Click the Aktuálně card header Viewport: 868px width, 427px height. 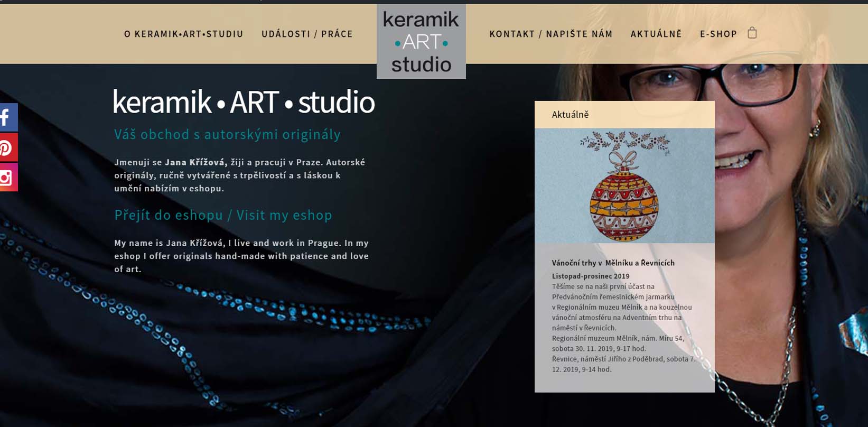pos(624,115)
